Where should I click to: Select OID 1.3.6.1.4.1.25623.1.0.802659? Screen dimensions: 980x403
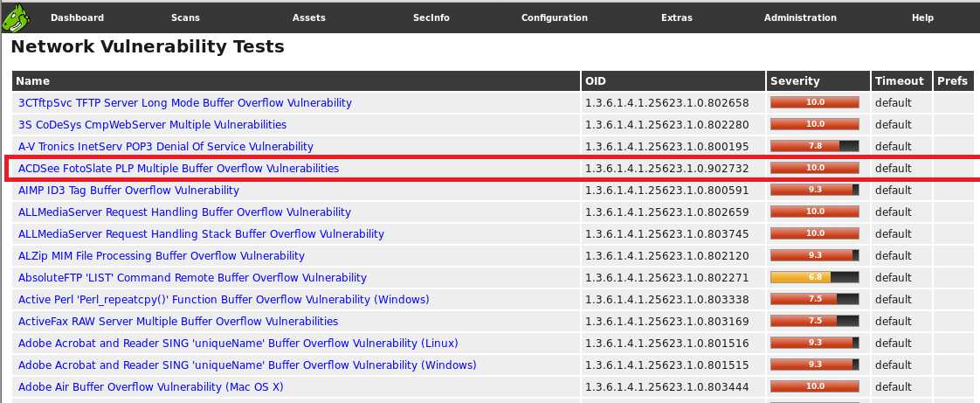(x=667, y=212)
